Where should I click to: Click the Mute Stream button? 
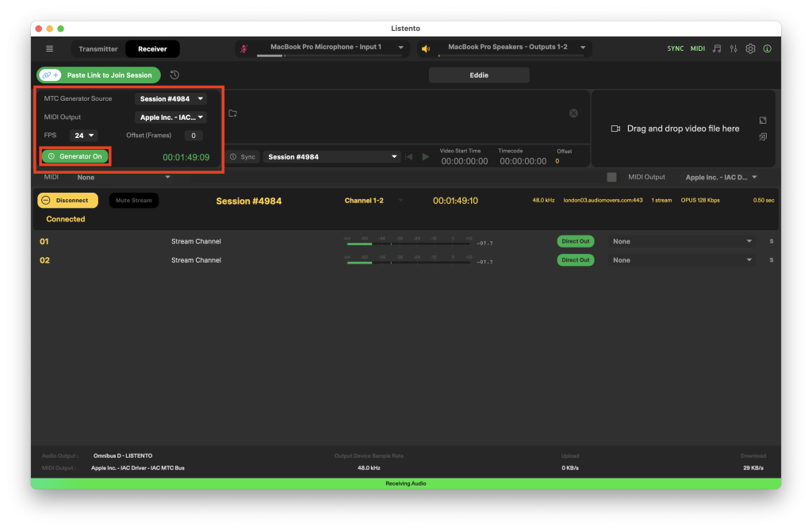134,201
